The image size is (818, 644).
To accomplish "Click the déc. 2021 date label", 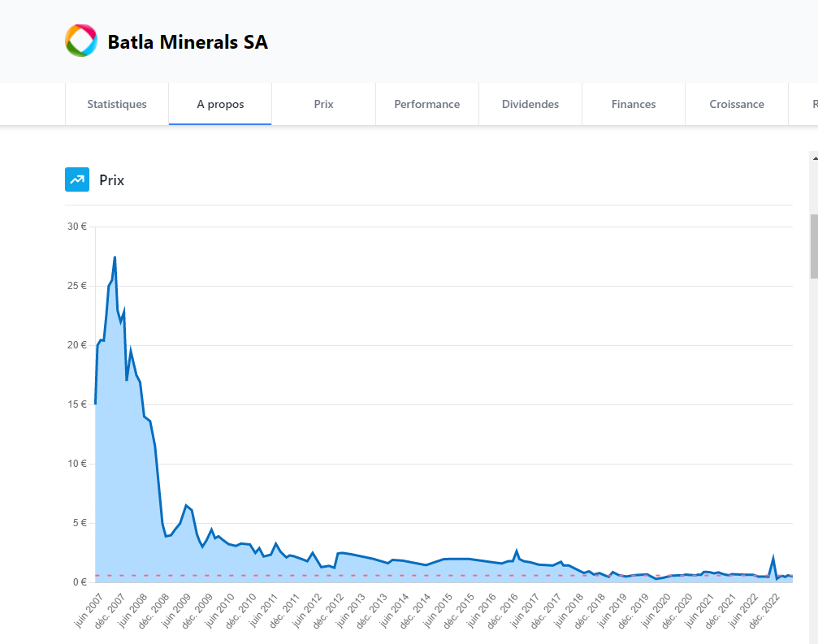I will [x=721, y=610].
